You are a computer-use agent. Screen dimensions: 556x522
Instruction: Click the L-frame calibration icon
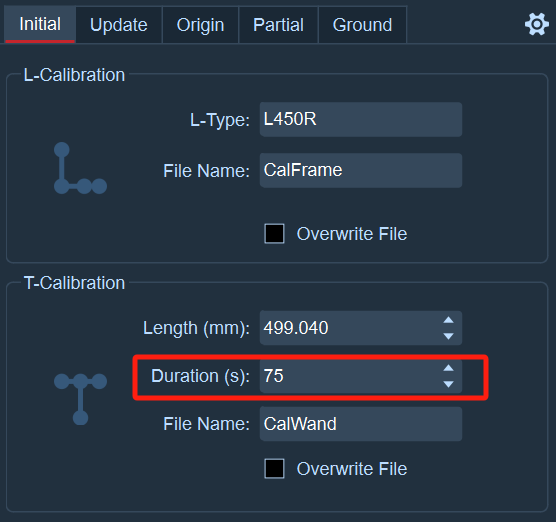80,168
